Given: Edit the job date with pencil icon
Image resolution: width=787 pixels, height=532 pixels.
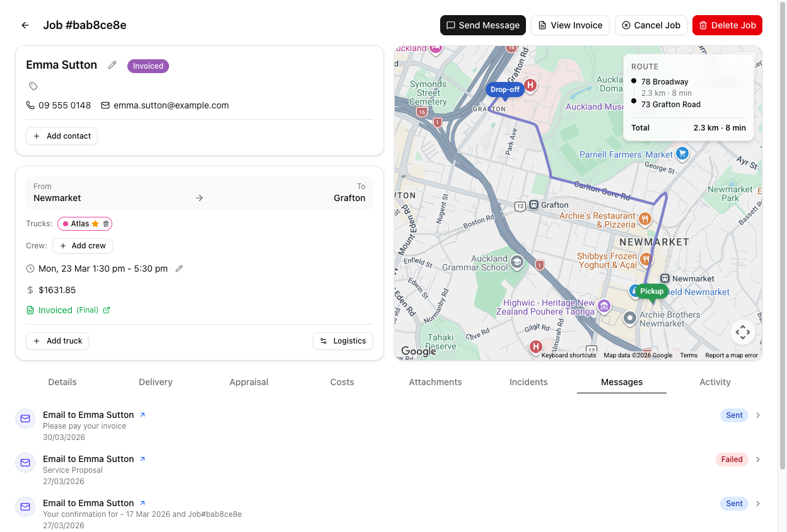Looking at the screenshot, I should click(x=179, y=269).
